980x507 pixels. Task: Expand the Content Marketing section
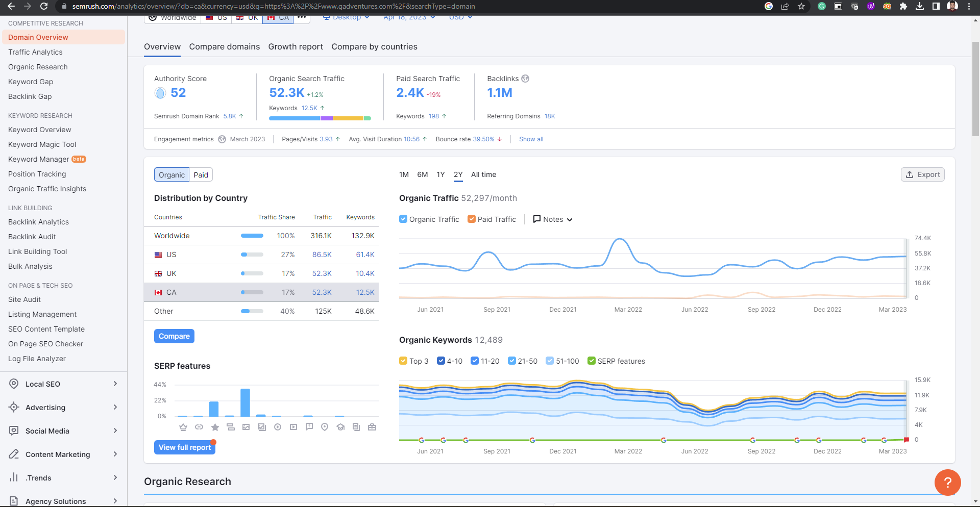(x=63, y=454)
